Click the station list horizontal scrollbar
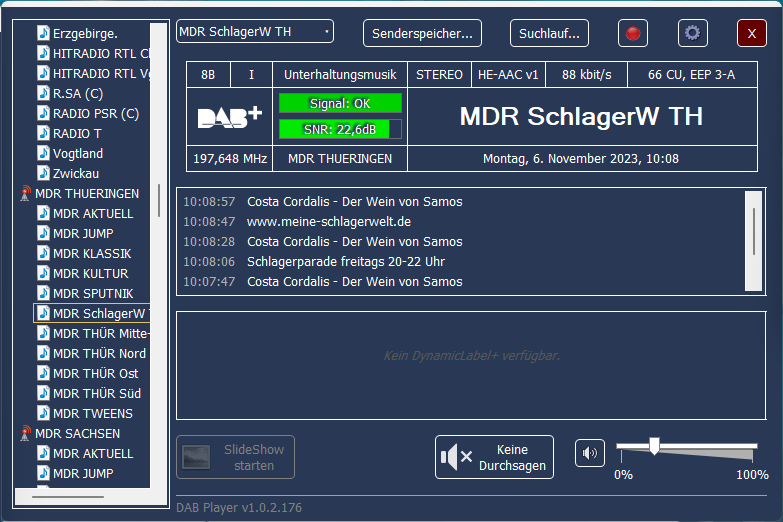 click(67, 496)
